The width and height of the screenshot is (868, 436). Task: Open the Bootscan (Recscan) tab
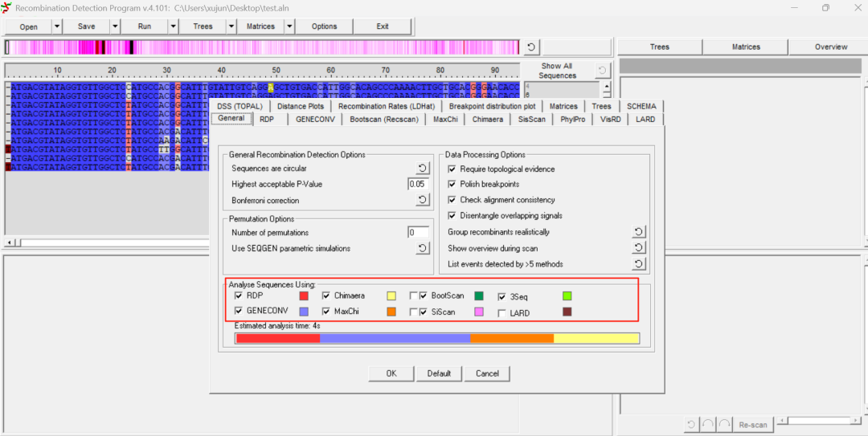point(383,119)
